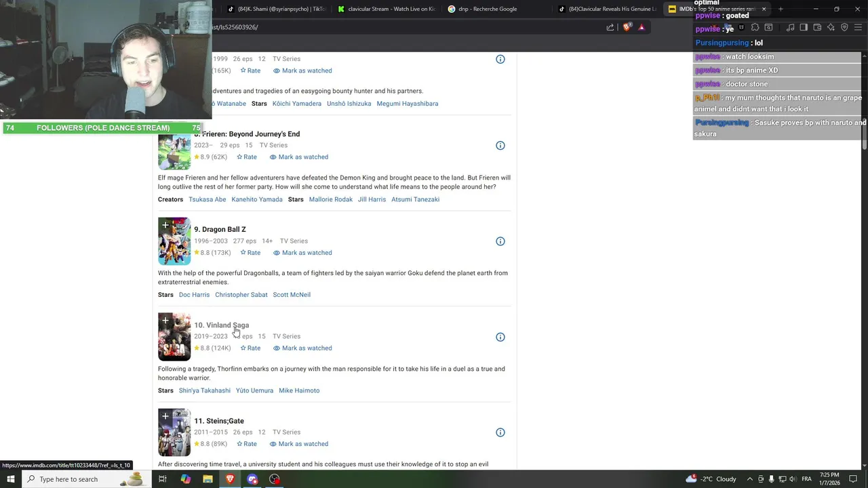Open creator Tsukasa Abe's page
Image resolution: width=868 pixels, height=488 pixels.
click(208, 199)
